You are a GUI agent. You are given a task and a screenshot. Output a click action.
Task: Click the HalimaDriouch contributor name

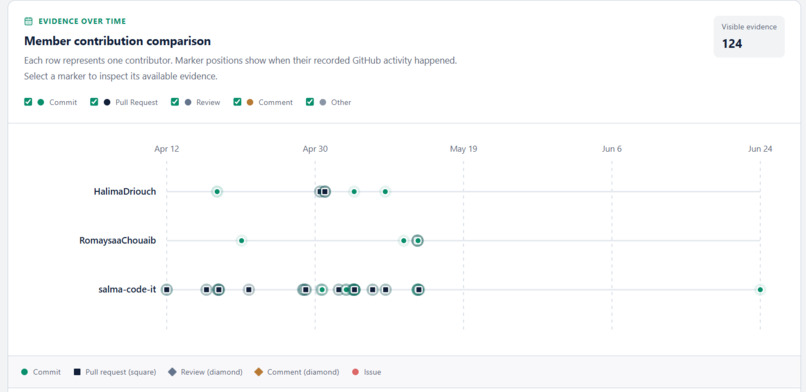click(125, 192)
